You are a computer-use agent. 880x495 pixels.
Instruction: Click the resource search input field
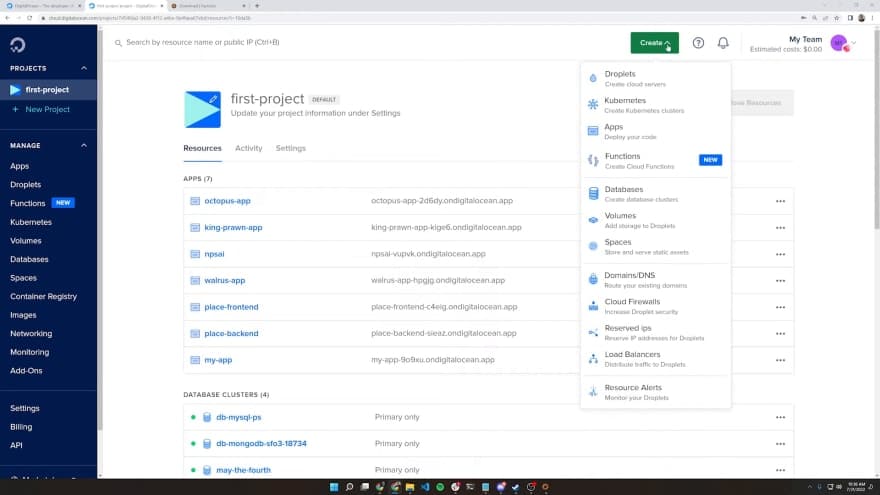click(370, 42)
